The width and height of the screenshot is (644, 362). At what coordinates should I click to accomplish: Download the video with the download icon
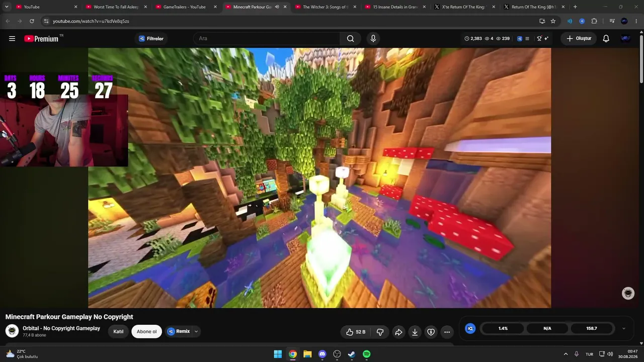415,332
